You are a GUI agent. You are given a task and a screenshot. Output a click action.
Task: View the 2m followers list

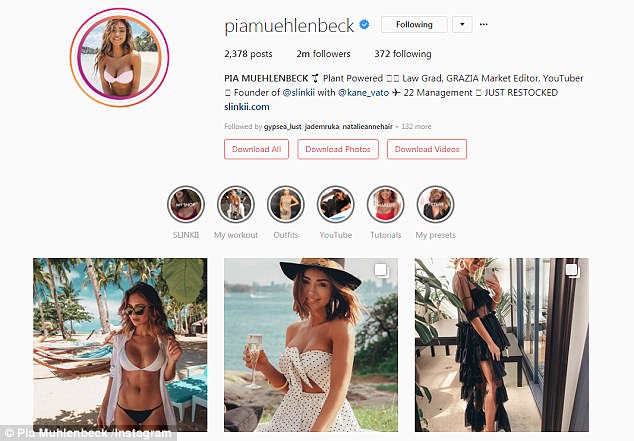click(x=323, y=54)
